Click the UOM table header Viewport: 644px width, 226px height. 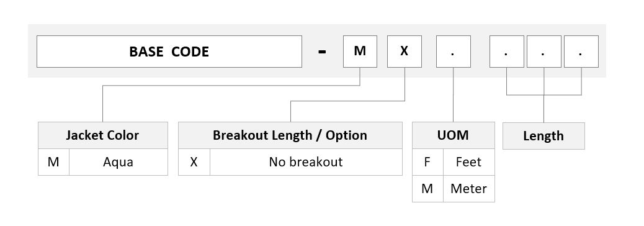454,135
